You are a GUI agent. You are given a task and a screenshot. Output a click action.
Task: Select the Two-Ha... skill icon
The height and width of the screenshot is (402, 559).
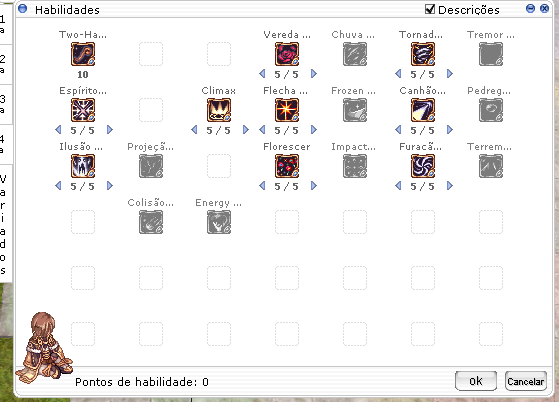pyautogui.click(x=83, y=54)
